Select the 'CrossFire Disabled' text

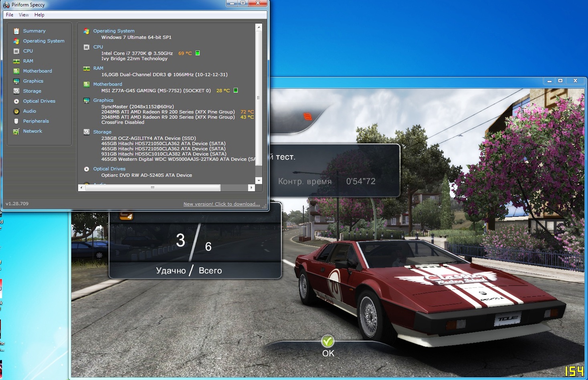pyautogui.click(x=123, y=122)
